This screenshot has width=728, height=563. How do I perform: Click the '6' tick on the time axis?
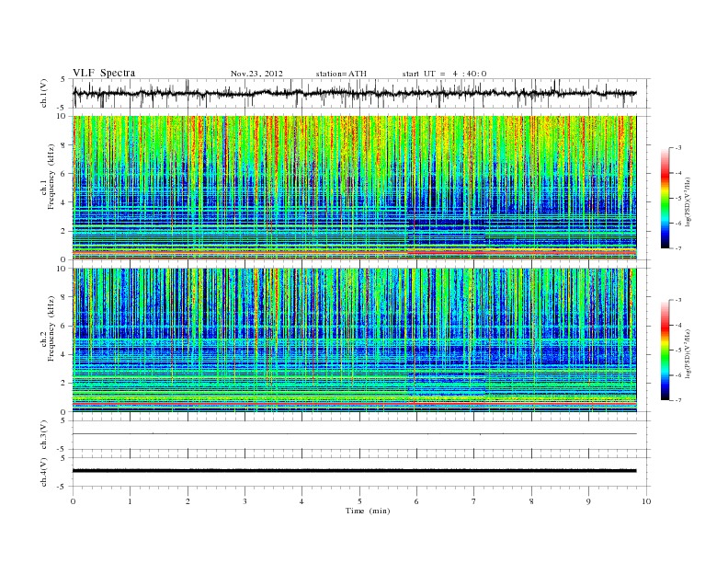[416, 501]
